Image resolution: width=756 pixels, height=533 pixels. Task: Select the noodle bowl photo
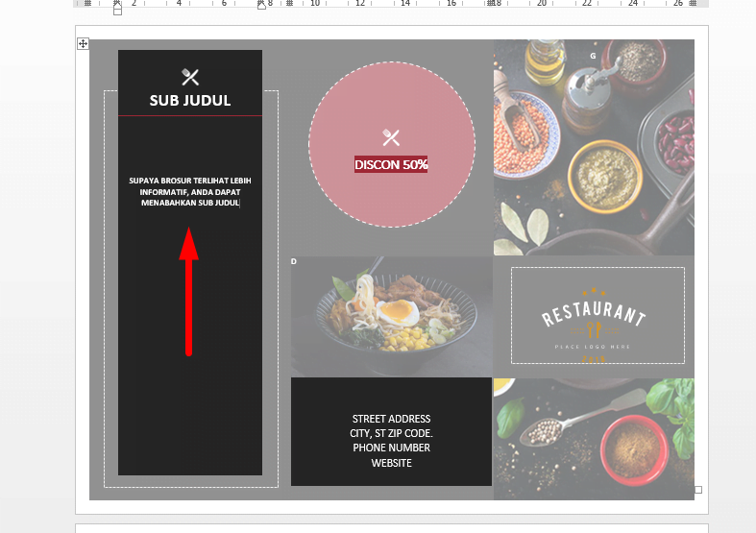pyautogui.click(x=391, y=316)
